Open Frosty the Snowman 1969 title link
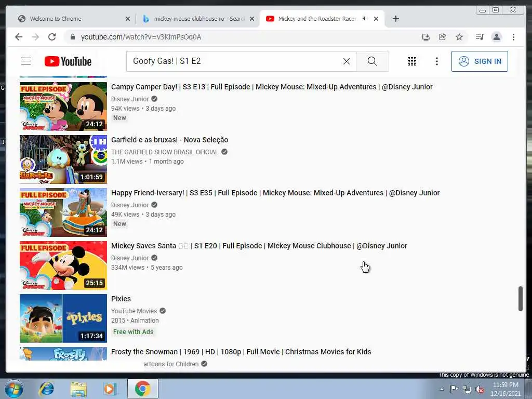532x399 pixels. pyautogui.click(x=241, y=352)
